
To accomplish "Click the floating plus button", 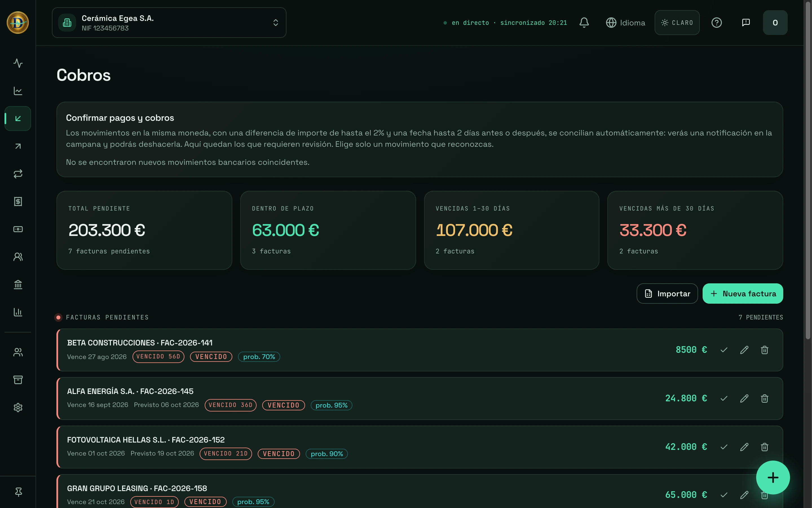I will 773,478.
